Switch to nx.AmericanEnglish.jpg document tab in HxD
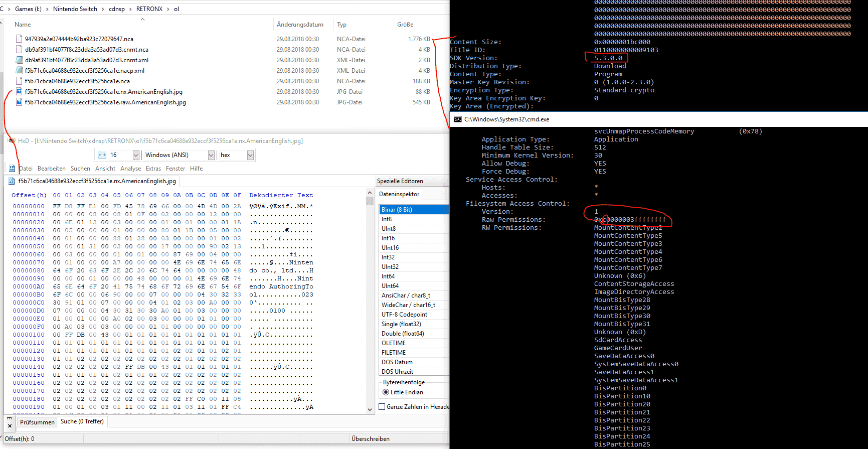The image size is (868, 449). coord(93,181)
